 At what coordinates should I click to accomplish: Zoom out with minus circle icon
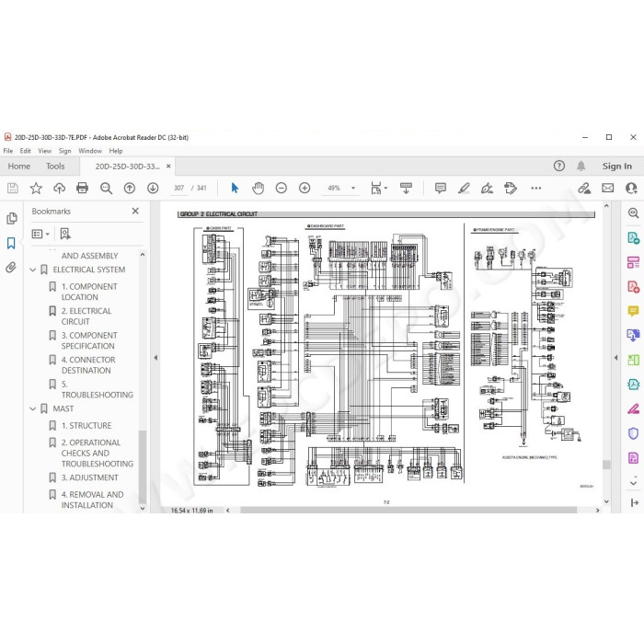(x=282, y=188)
